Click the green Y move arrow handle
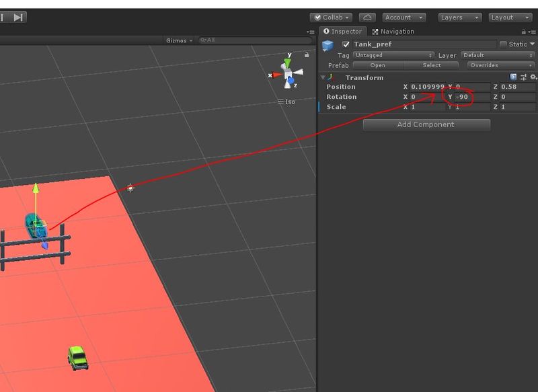This screenshot has width=538, height=392. (x=36, y=189)
